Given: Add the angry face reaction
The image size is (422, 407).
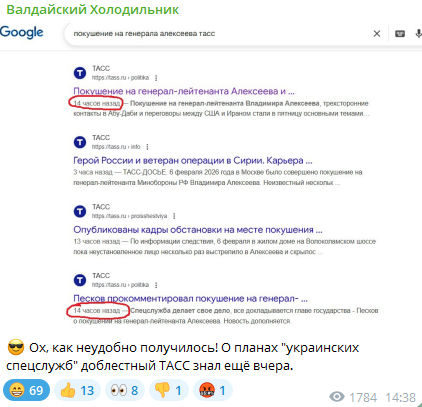Looking at the screenshot, I should [213, 390].
